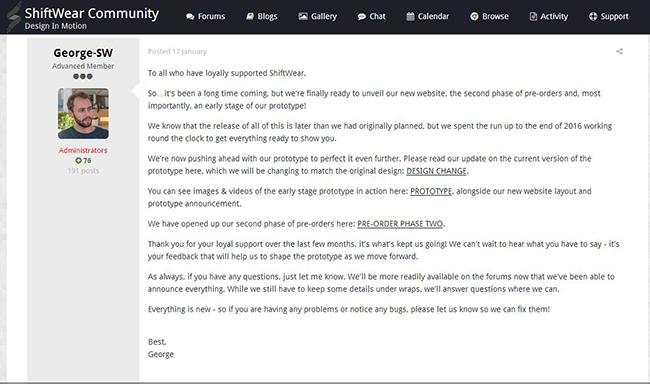
Task: Click the green reputation plus icon
Action: 78,160
